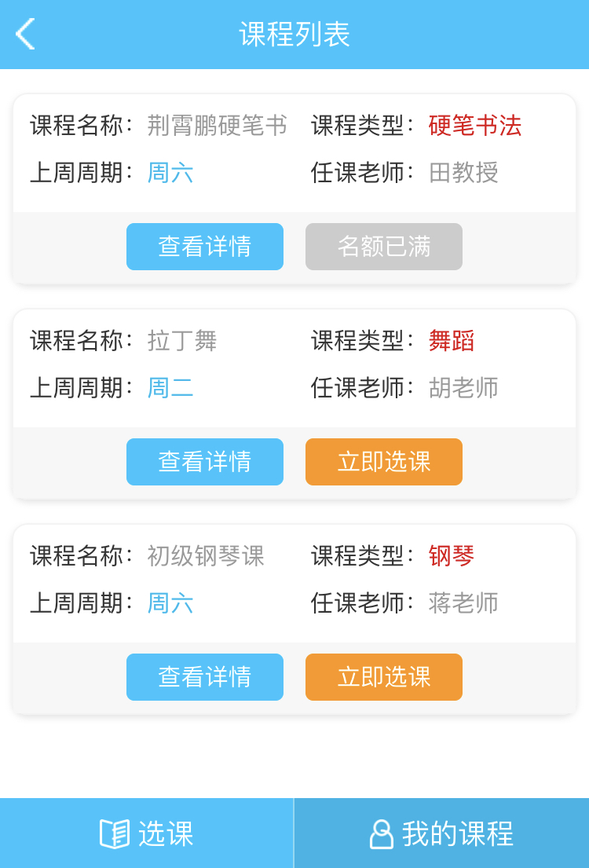This screenshot has width=589, height=868.
Task: Click 名额已满 button for calligraphy course
Action: [x=384, y=247]
